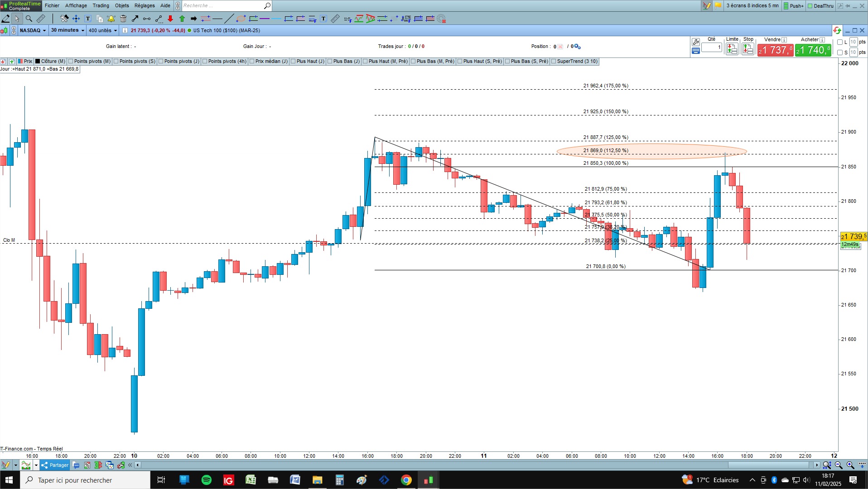
Task: Open Spotify from the Windows taskbar
Action: (207, 480)
